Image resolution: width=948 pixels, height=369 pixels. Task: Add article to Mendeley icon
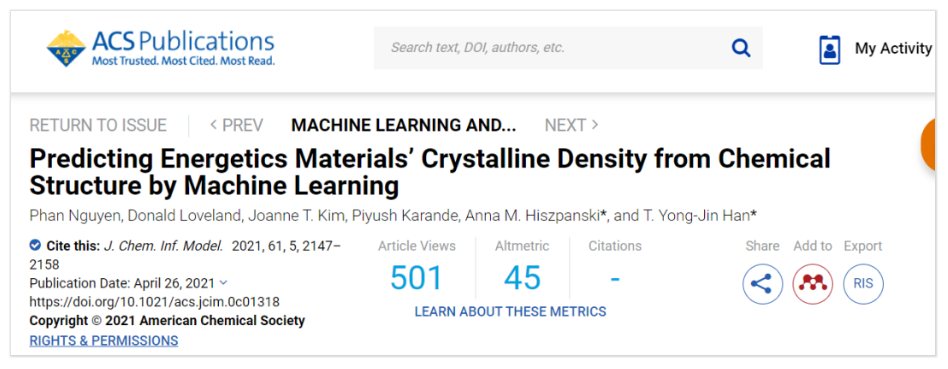[x=813, y=283]
